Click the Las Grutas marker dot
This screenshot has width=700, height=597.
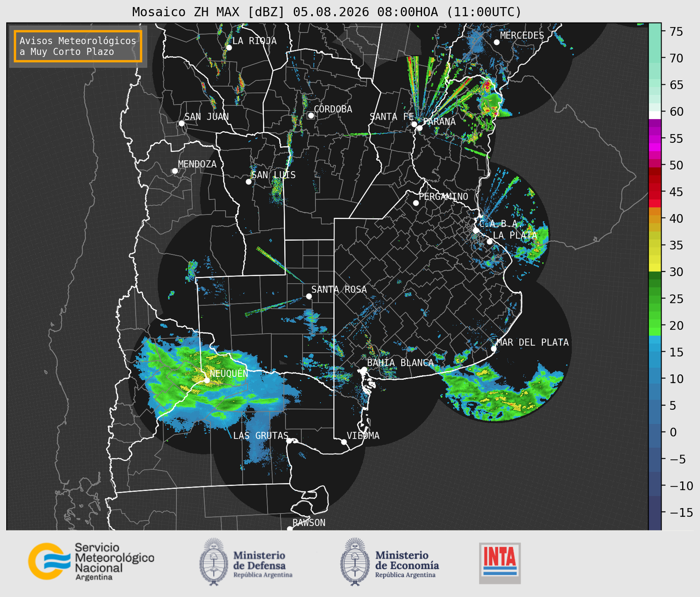click(x=289, y=440)
